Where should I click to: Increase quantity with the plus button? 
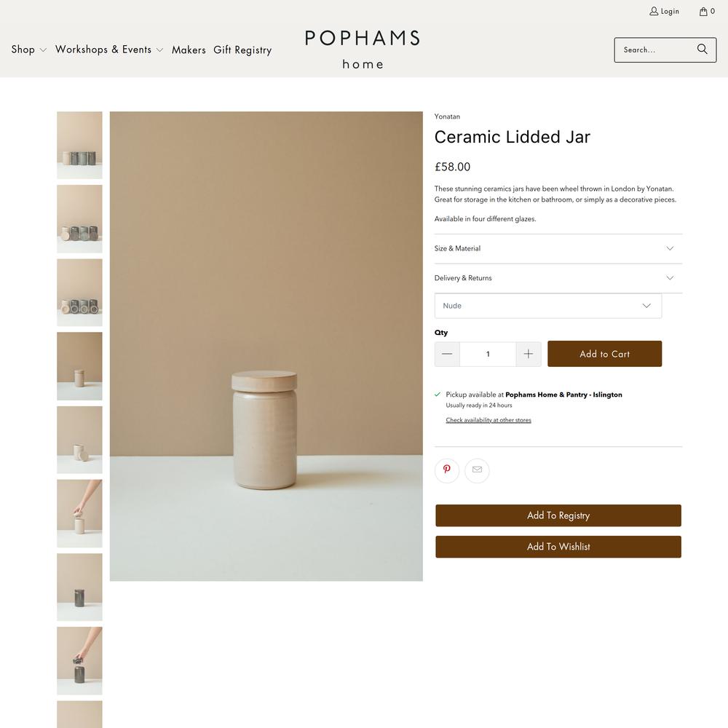[529, 354]
